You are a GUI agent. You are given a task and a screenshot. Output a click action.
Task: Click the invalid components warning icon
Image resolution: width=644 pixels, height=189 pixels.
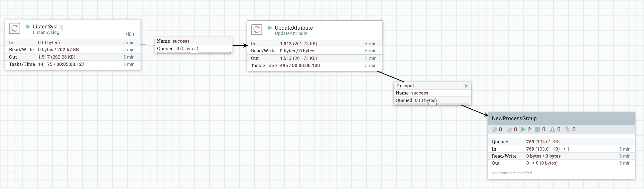click(x=552, y=129)
